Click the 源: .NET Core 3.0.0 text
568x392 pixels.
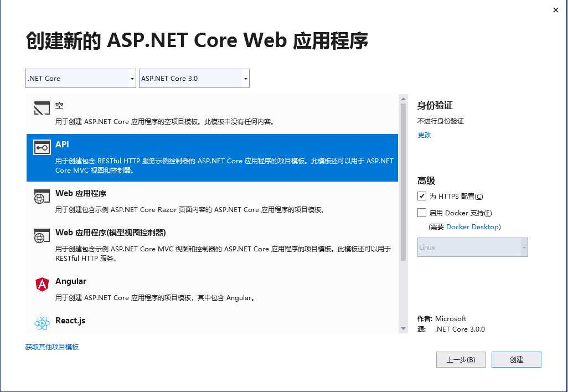451,329
